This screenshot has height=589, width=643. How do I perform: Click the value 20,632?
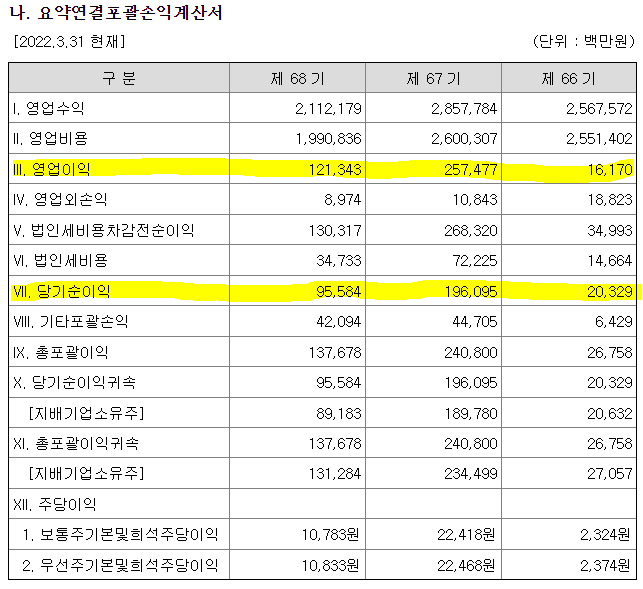(x=610, y=413)
